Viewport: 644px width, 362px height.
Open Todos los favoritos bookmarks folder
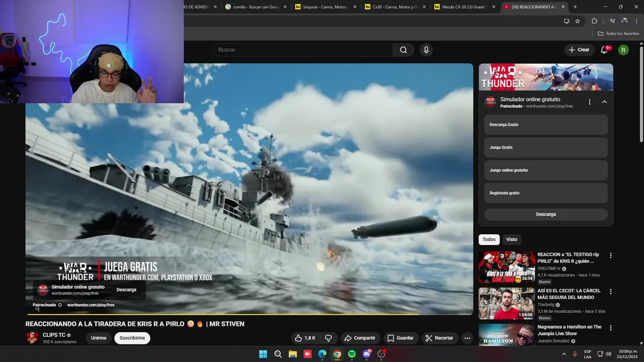coord(618,34)
